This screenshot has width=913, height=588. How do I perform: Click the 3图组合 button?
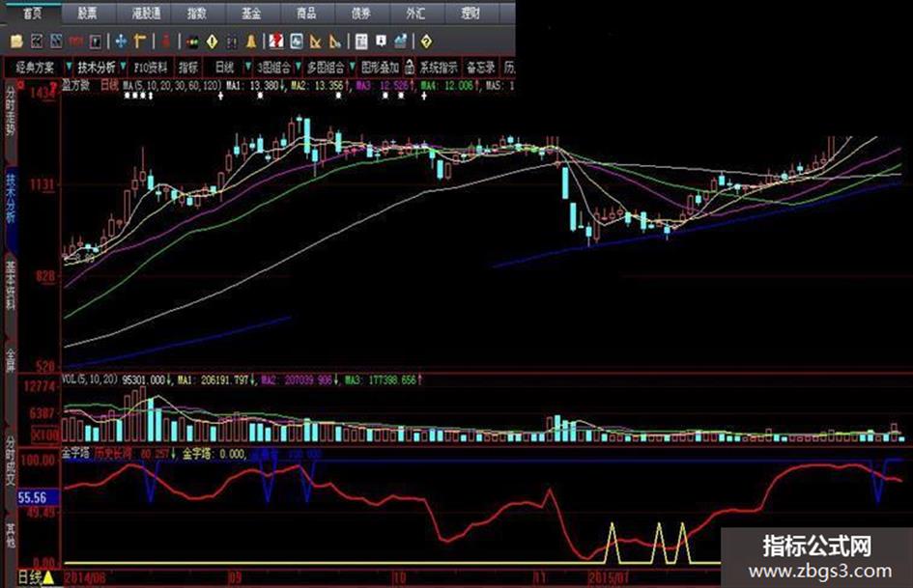click(273, 67)
